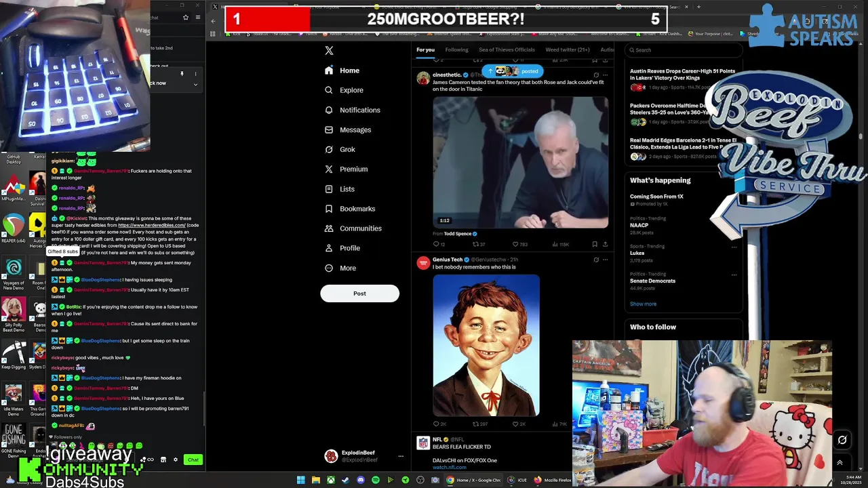The height and width of the screenshot is (488, 868).
Task: Open Home in the X sidebar
Action: [x=342, y=70]
